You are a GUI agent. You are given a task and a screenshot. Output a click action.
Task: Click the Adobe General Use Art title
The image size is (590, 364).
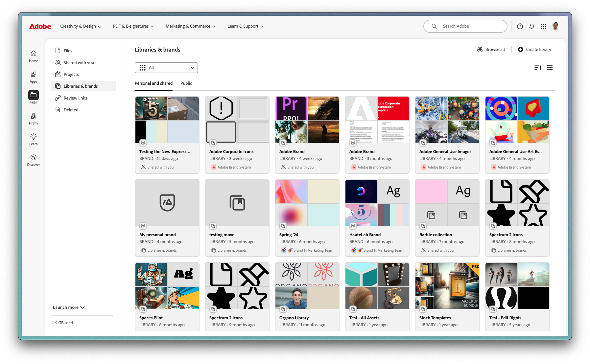(515, 151)
